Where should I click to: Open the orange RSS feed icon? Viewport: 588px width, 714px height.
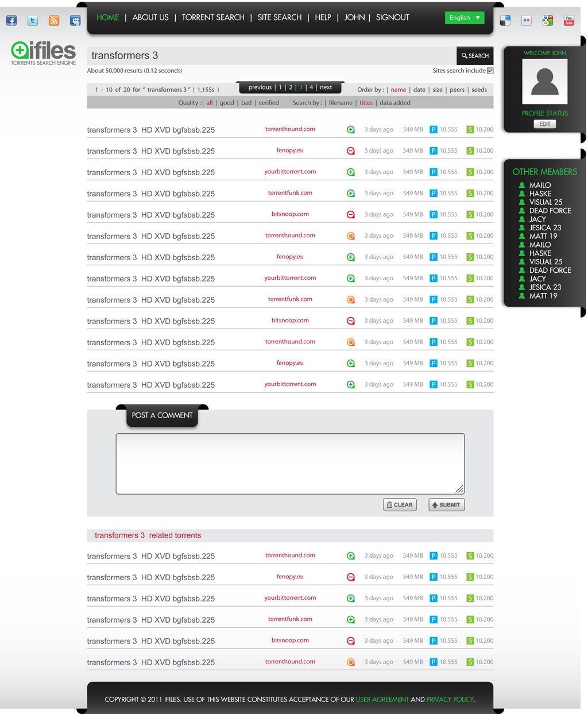point(54,21)
